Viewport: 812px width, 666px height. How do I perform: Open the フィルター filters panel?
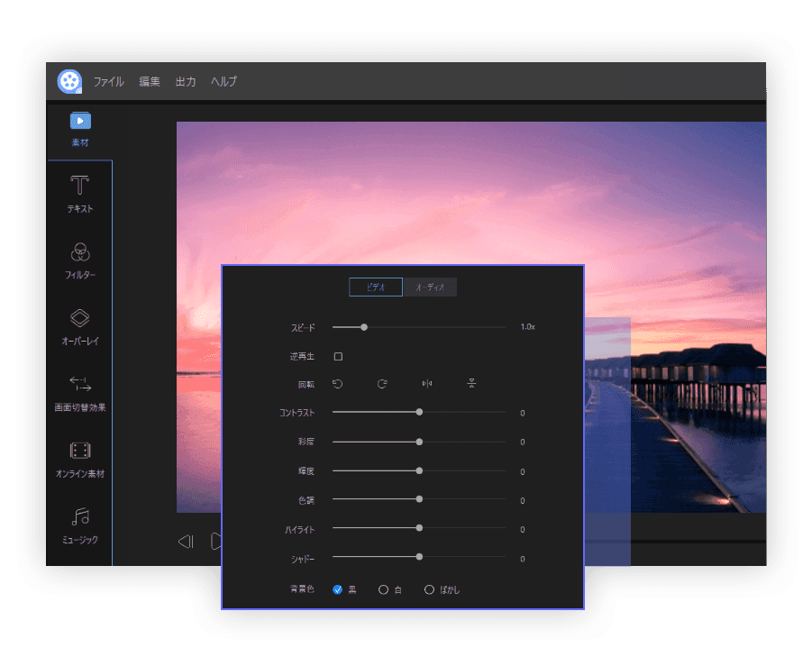[80, 260]
